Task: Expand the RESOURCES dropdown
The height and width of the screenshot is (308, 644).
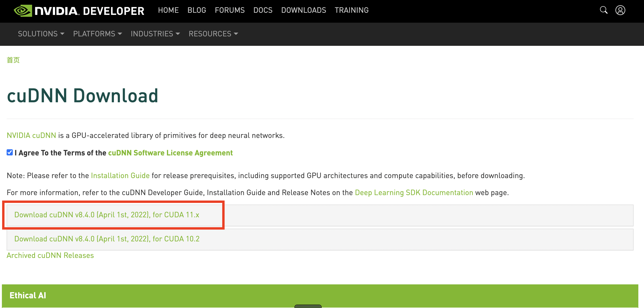Action: 213,34
